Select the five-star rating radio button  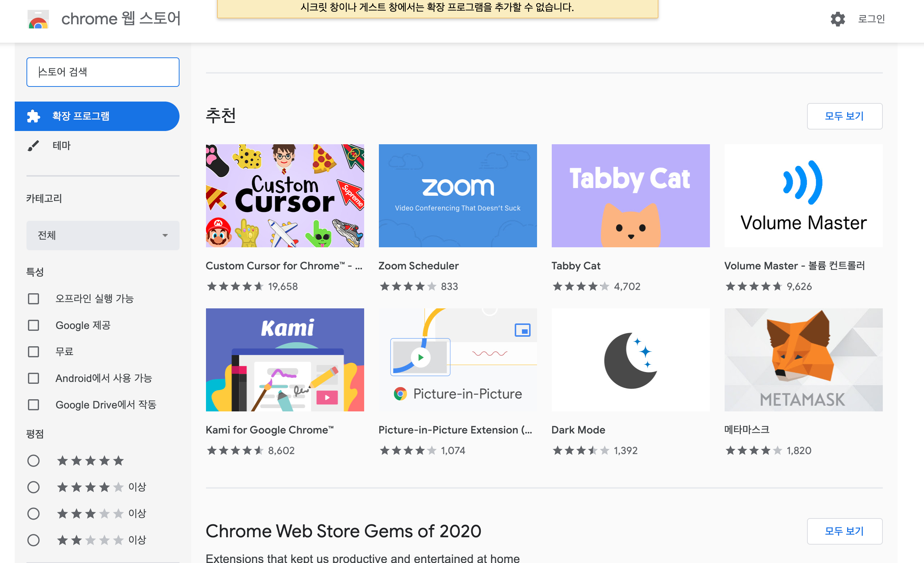point(33,460)
